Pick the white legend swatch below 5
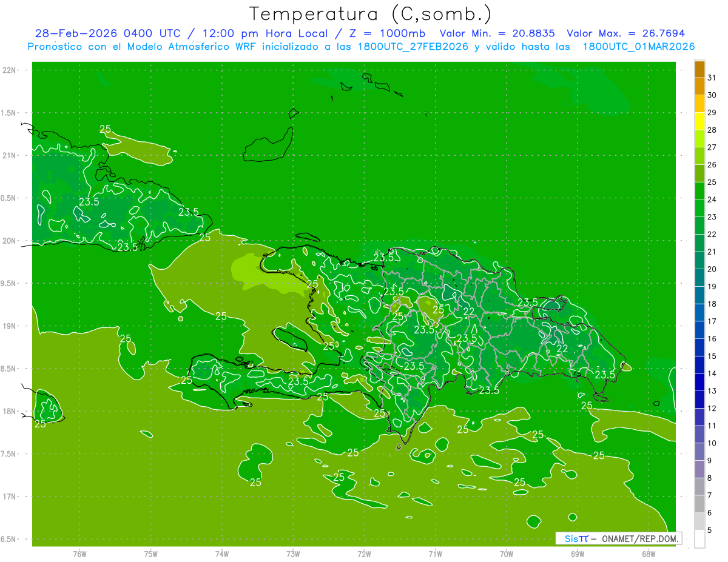Screen dimensions: 728x562 (x=699, y=539)
